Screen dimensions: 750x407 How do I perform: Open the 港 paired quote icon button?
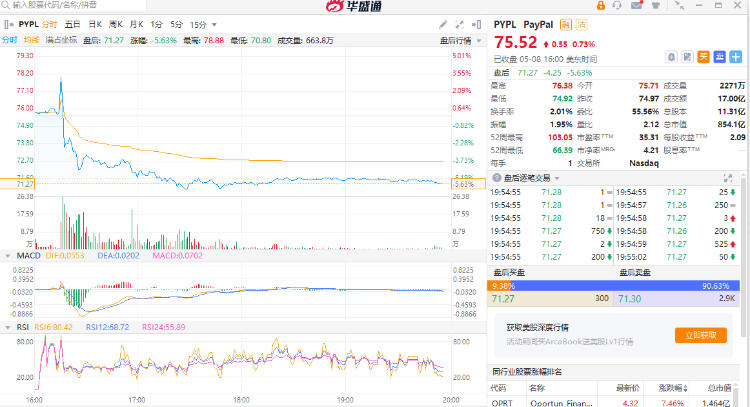point(687,57)
